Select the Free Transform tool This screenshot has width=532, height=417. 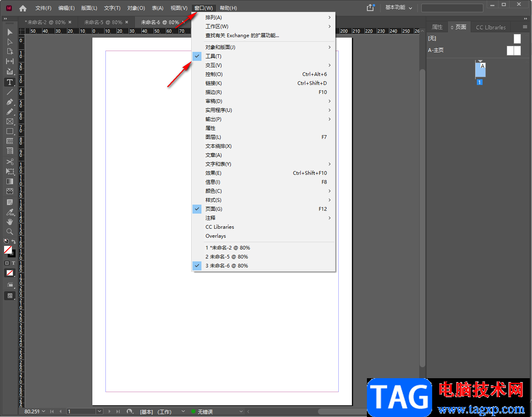pos(10,172)
